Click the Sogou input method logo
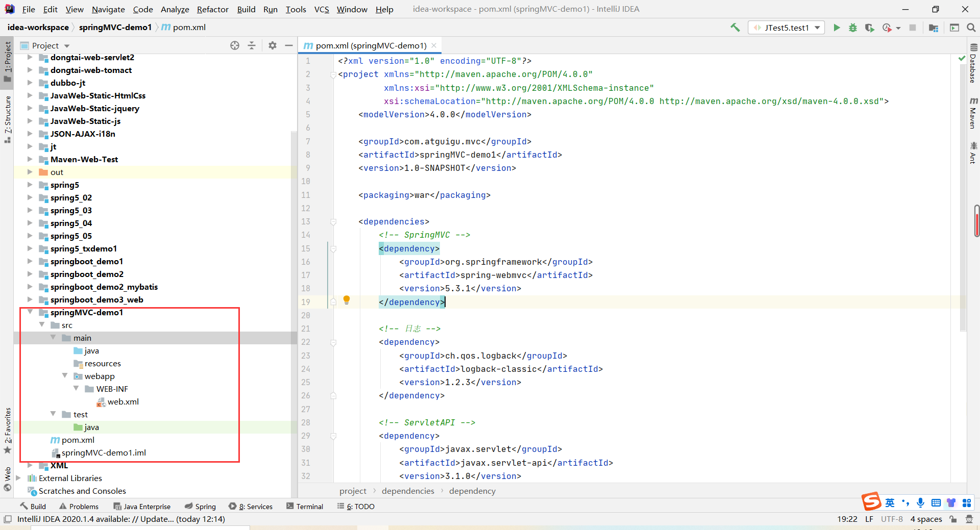The image size is (980, 530). tap(872, 502)
